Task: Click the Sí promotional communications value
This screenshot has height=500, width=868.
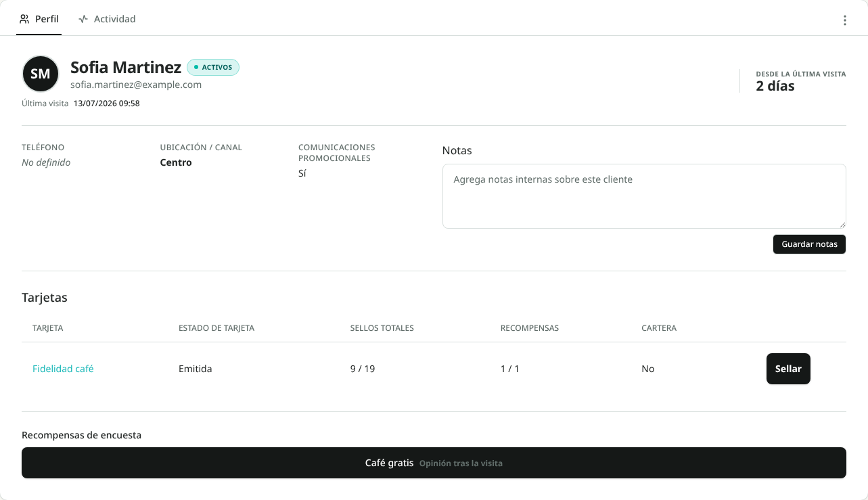Action: [302, 173]
